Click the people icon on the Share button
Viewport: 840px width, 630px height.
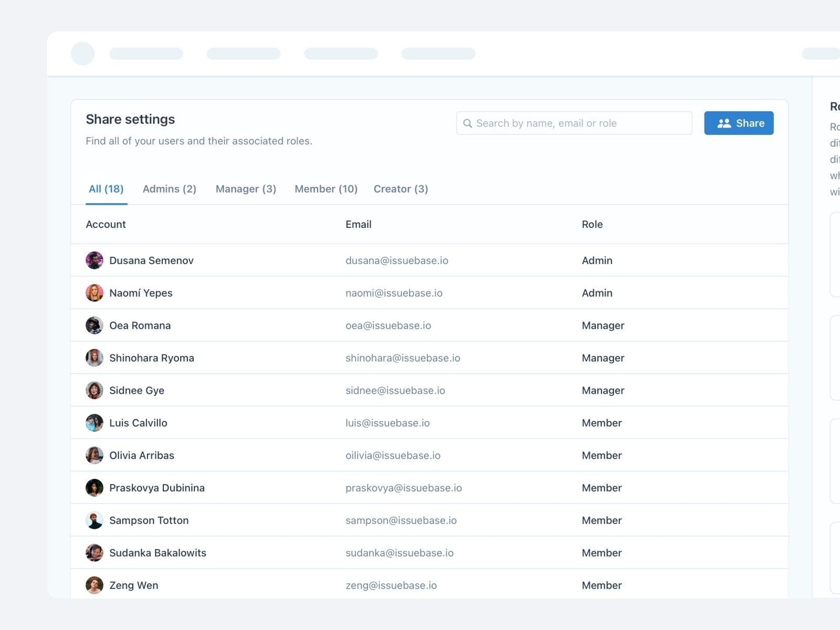tap(724, 123)
